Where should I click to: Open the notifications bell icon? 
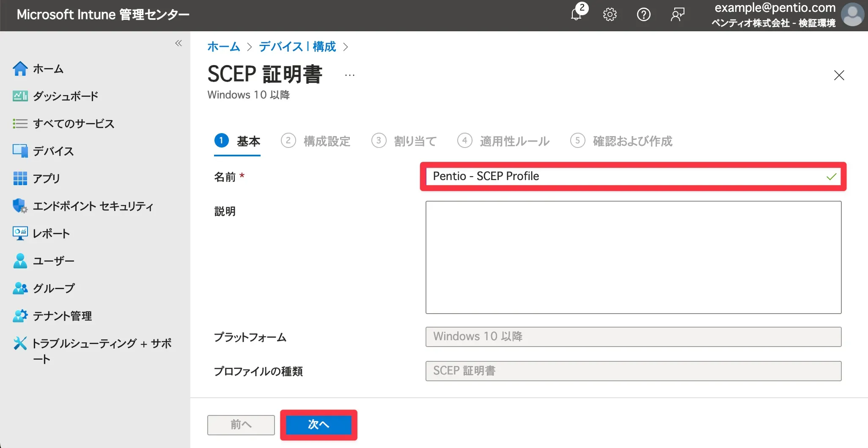point(576,15)
